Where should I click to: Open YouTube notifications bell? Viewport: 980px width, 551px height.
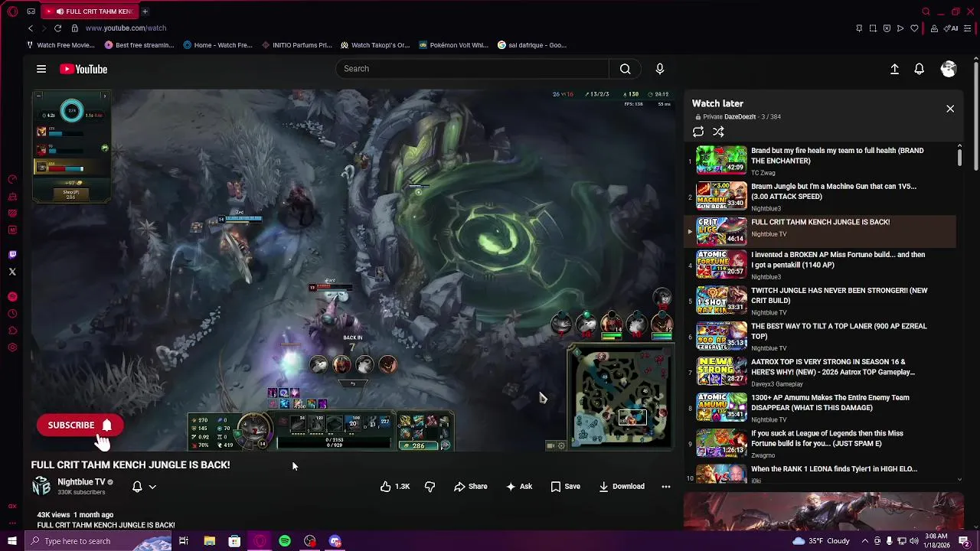pyautogui.click(x=920, y=69)
